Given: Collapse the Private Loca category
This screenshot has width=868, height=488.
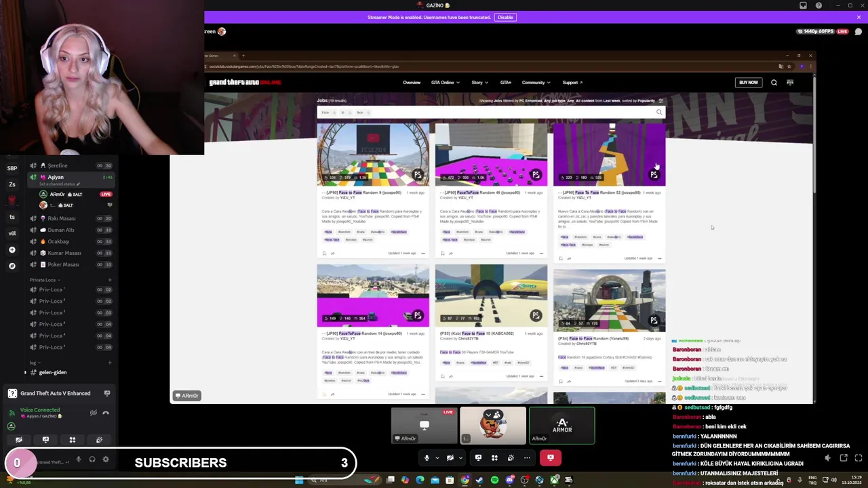Looking at the screenshot, I should (44, 280).
